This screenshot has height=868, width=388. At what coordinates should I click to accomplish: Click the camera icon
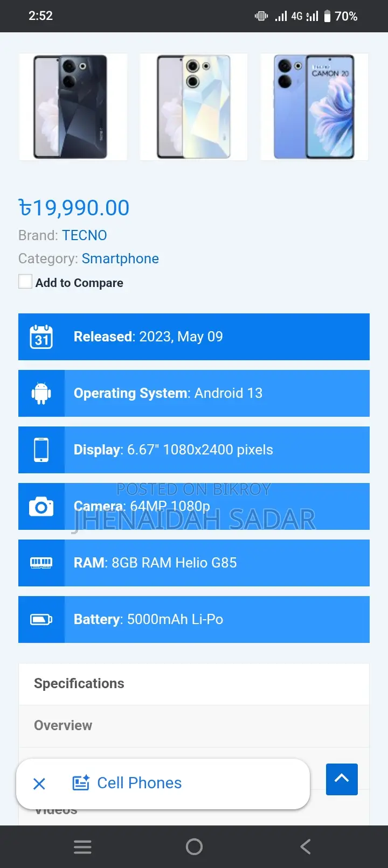[x=41, y=507]
